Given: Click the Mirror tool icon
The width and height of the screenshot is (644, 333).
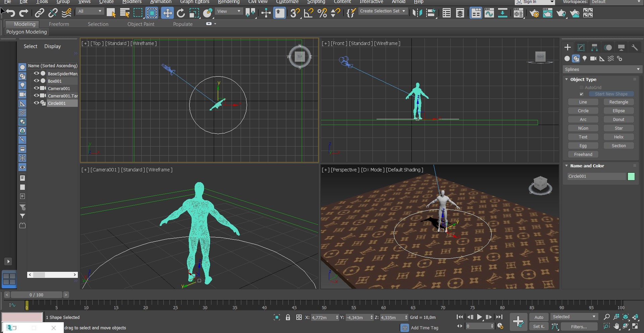Looking at the screenshot, I should (417, 13).
